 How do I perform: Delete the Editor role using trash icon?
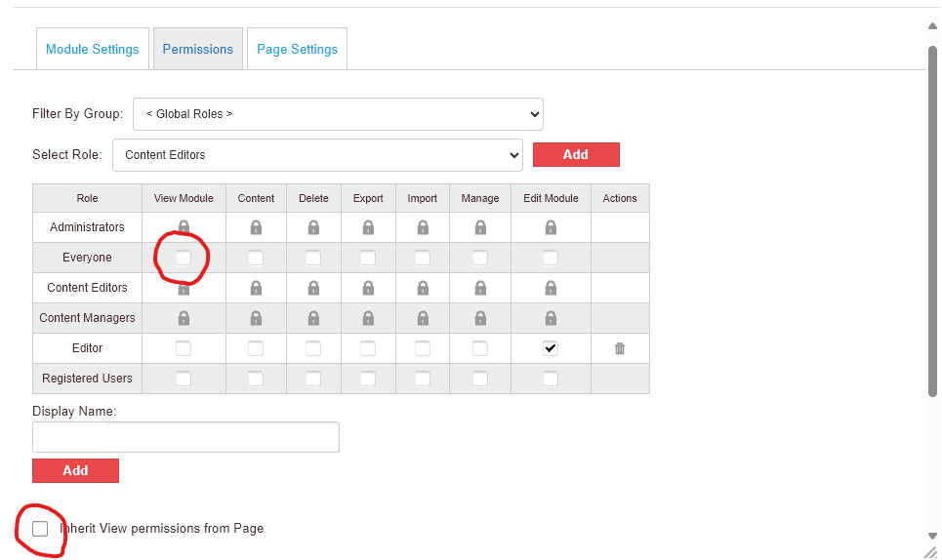(x=619, y=348)
